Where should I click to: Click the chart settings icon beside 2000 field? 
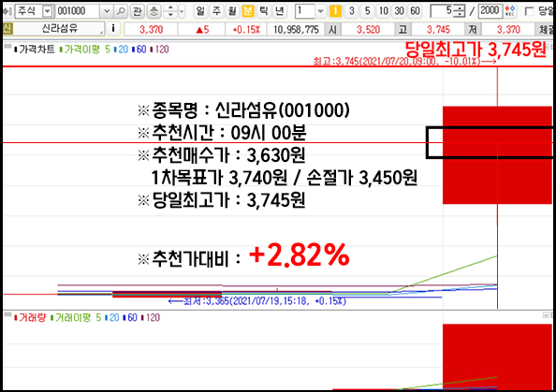(x=511, y=11)
